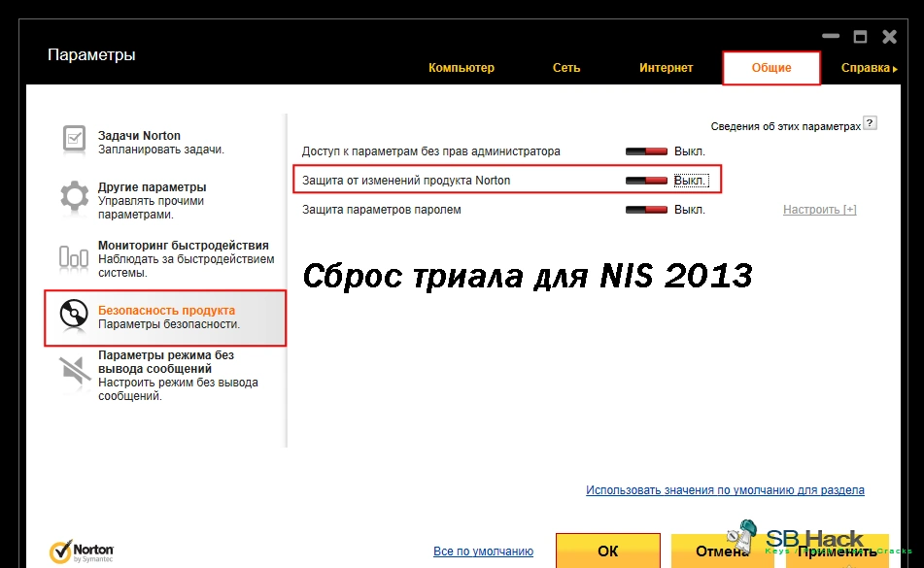Click the gear icon for Другие параметры

point(74,196)
